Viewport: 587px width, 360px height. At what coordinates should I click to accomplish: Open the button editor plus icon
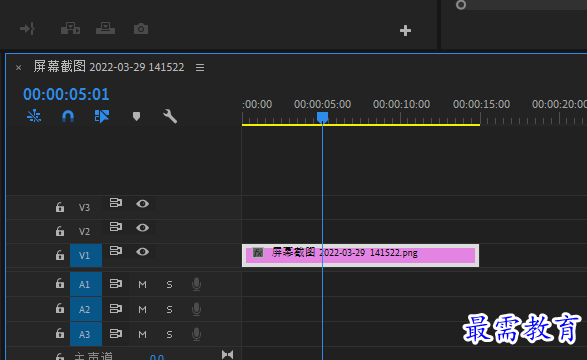tap(405, 30)
